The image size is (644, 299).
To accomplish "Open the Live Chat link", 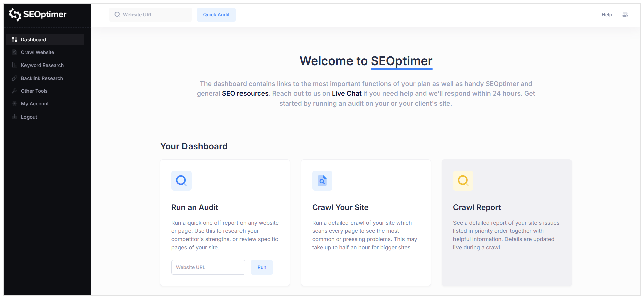I will tap(346, 93).
